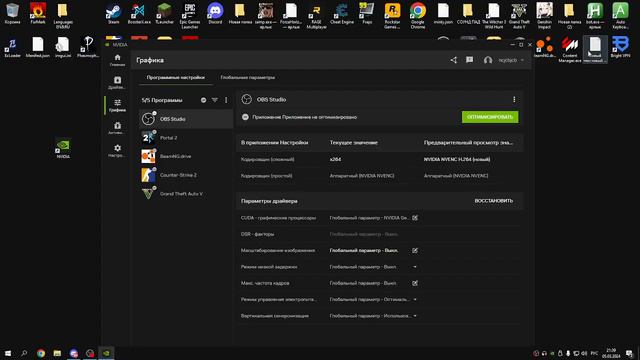Open Discord desktop shortcut
This screenshot has height=360, width=640.
click(215, 14)
